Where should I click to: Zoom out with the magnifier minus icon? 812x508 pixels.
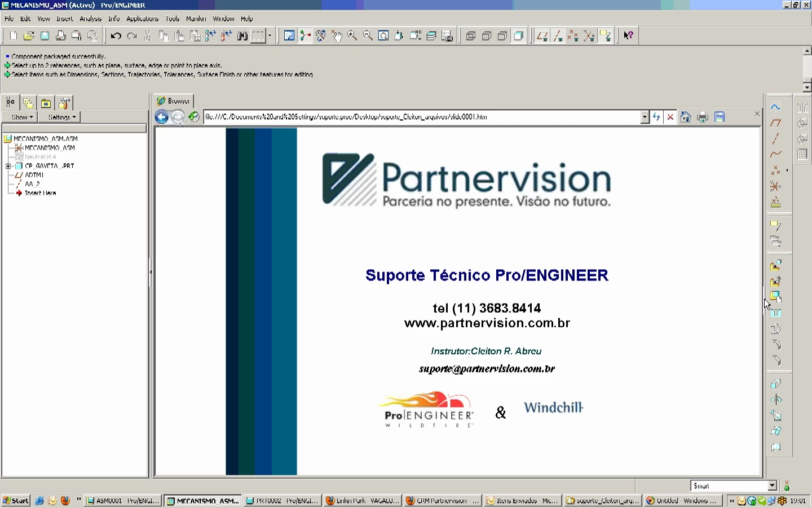pos(368,36)
